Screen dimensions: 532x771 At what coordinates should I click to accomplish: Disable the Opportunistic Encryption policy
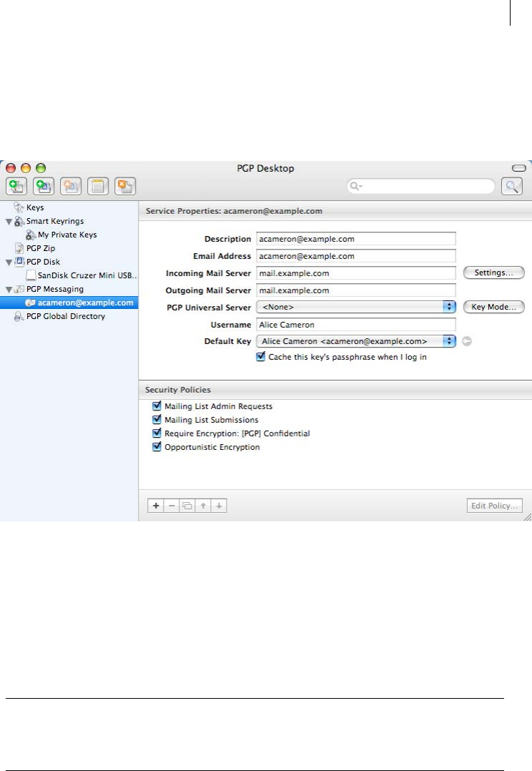(157, 447)
